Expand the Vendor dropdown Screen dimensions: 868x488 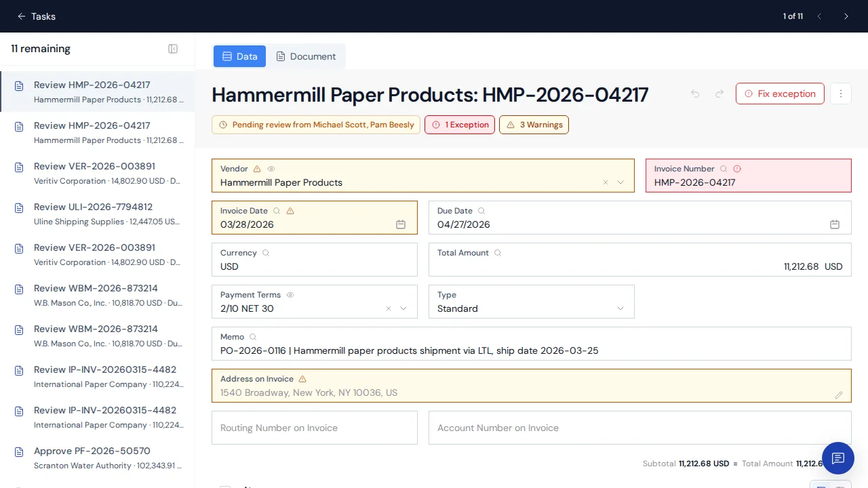(x=620, y=182)
